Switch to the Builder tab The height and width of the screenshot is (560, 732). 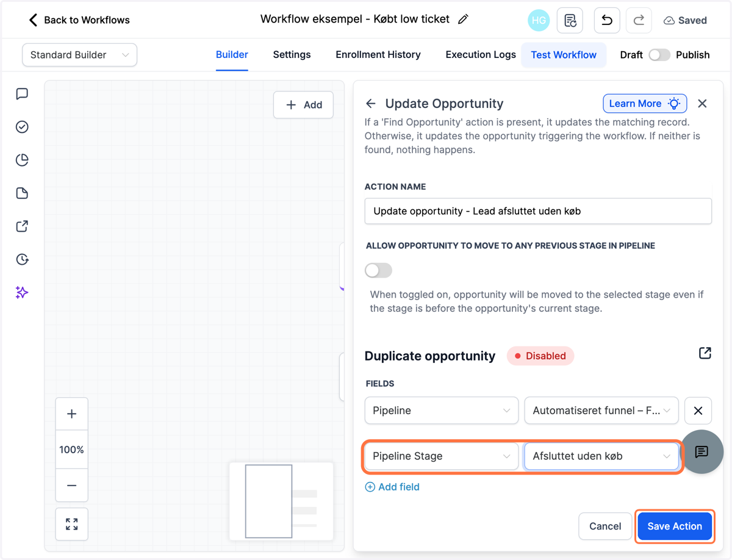[232, 55]
